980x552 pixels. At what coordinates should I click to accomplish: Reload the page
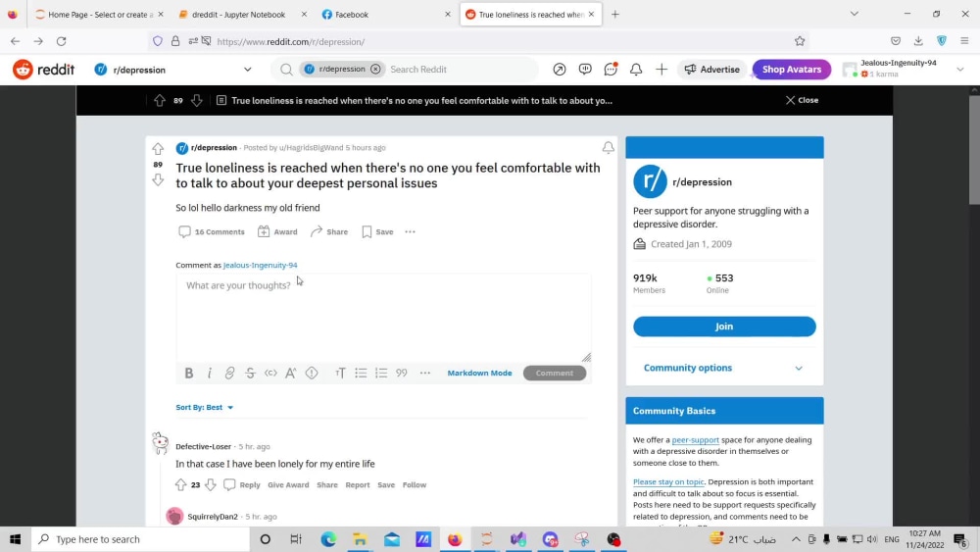[x=61, y=41]
